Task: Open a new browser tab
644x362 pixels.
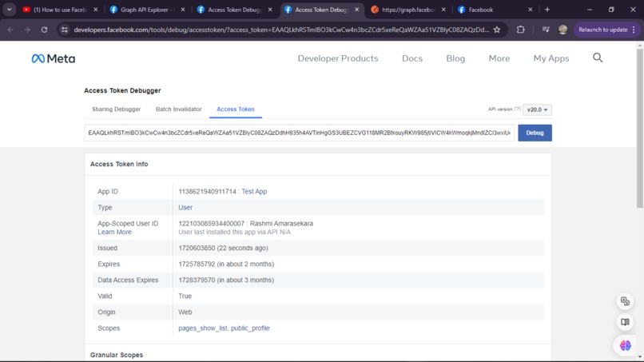Action: pos(547,10)
